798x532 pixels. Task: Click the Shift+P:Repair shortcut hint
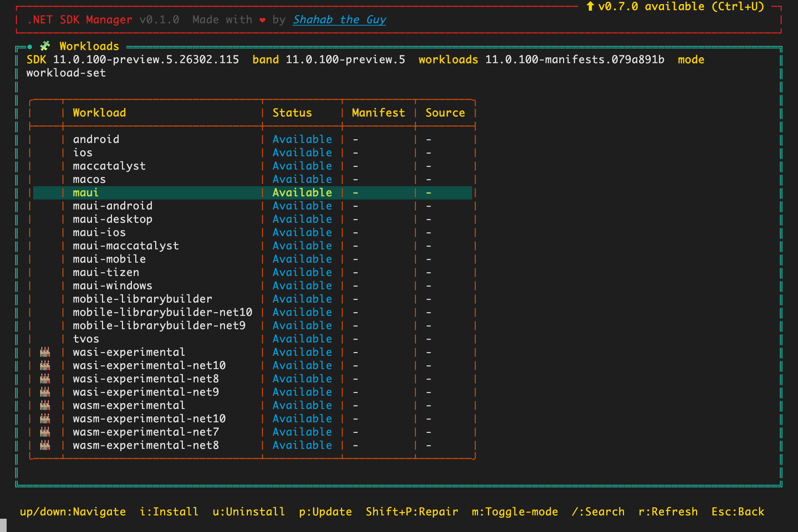[x=412, y=512]
